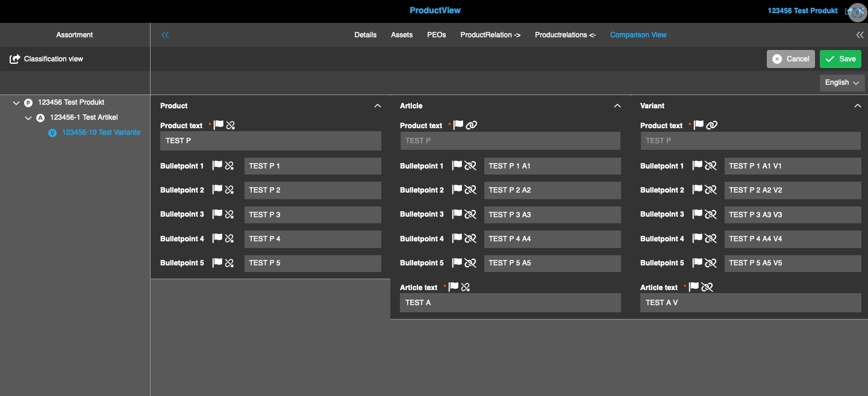Toggle the broken link icon for Variant Bulletpoint 3
The width and height of the screenshot is (868, 396).
711,214
